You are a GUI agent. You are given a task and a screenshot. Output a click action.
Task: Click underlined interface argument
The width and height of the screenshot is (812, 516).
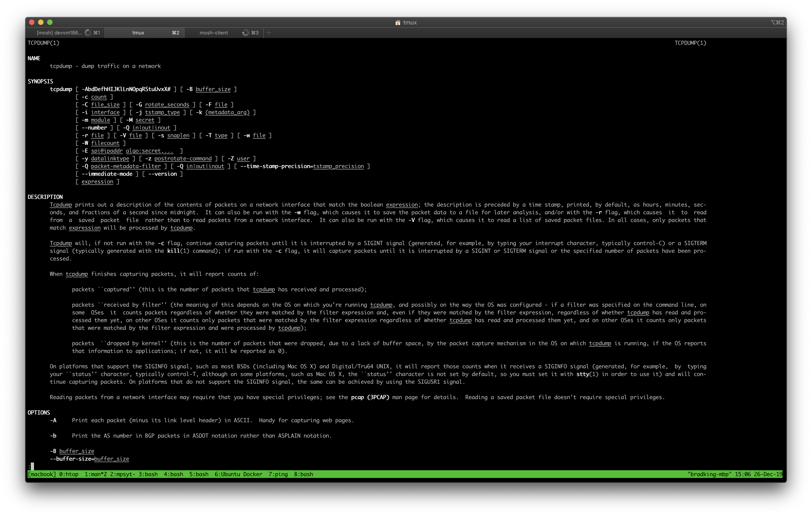point(105,113)
